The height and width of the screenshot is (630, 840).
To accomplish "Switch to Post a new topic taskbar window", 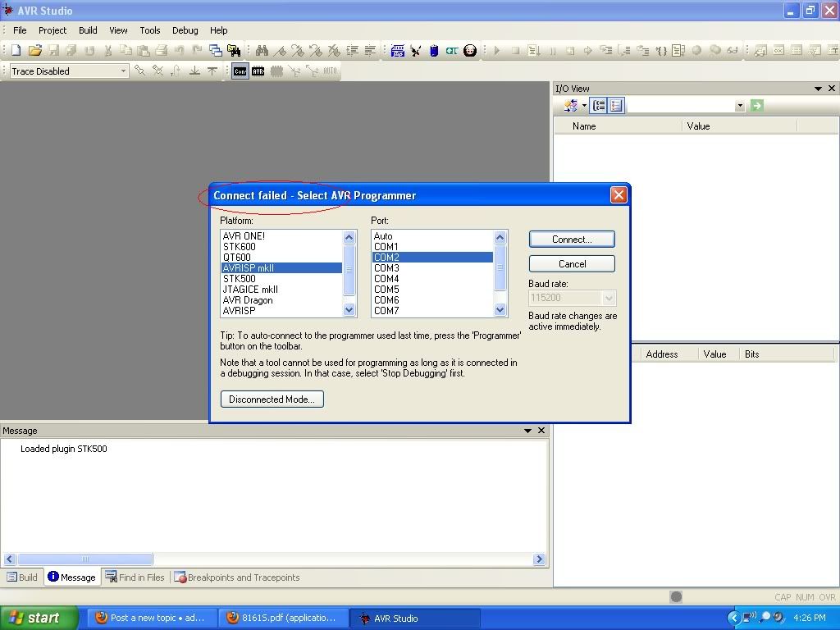I will click(x=152, y=618).
